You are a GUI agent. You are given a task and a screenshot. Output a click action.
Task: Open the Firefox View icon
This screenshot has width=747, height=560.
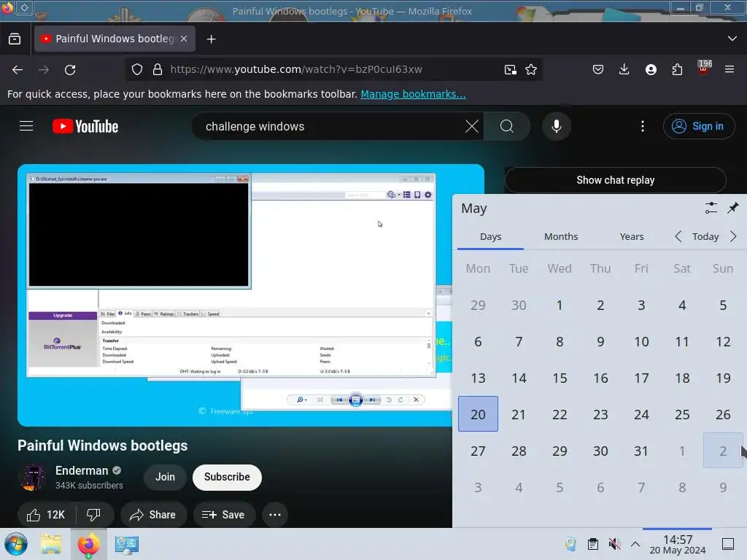point(15,39)
